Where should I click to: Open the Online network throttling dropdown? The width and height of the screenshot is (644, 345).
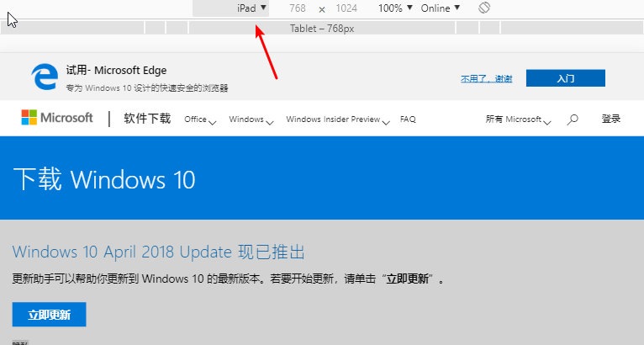coord(441,8)
